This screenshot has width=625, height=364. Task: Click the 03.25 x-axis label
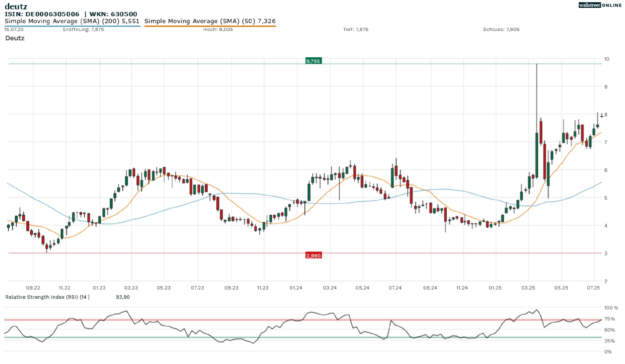528,288
